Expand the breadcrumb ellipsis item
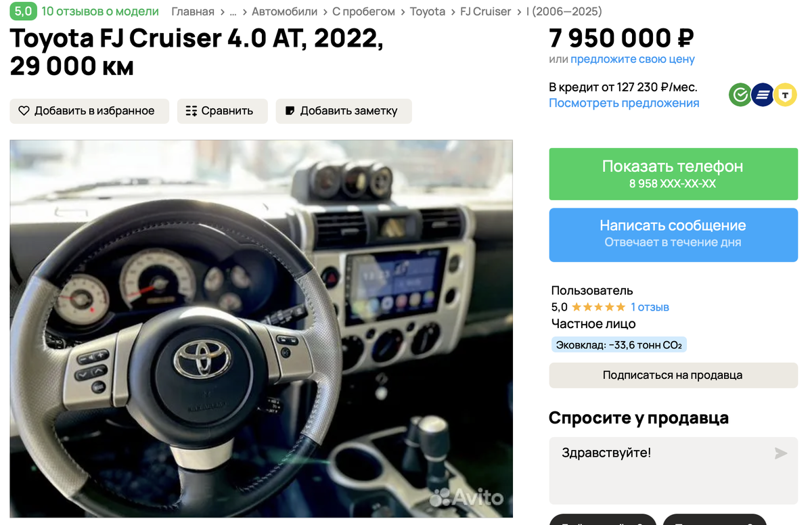This screenshot has height=525, width=812. click(x=233, y=12)
